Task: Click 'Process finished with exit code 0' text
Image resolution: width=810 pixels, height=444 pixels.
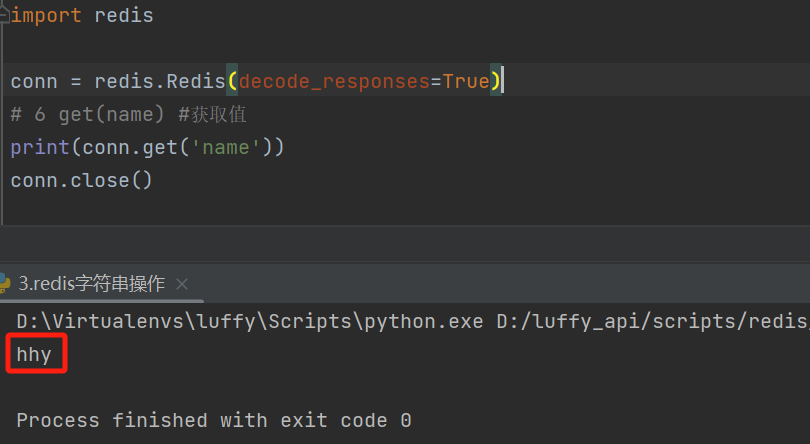Action: 213,420
